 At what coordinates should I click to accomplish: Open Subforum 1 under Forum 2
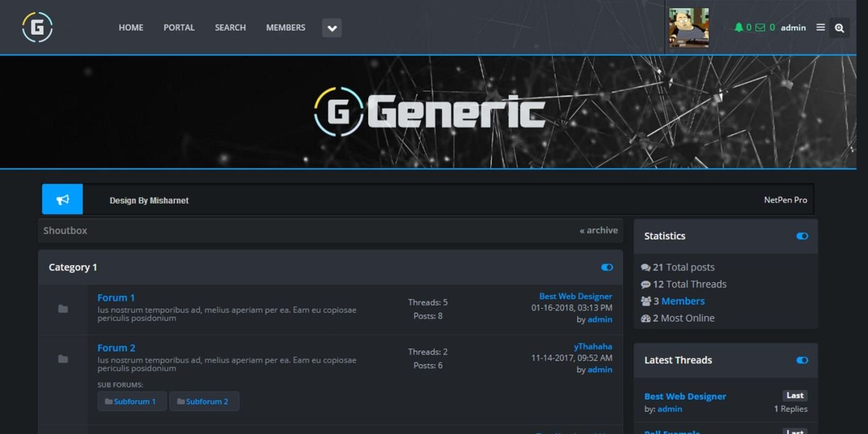click(x=131, y=401)
